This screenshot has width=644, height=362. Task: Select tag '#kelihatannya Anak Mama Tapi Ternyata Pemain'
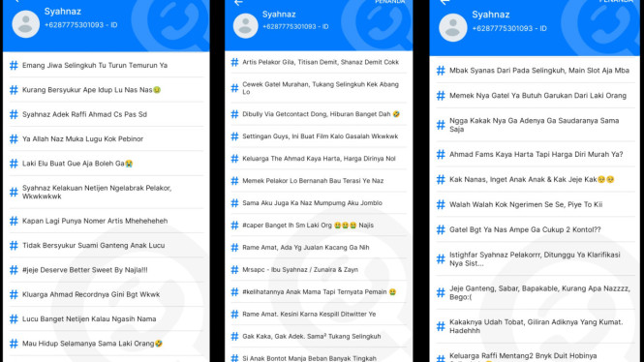coord(320,291)
